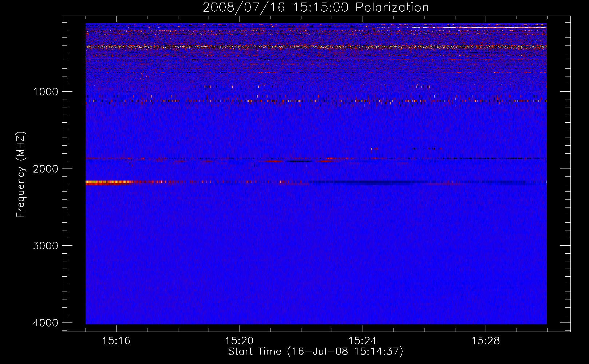
Task: Click the orange noisy band near 400 MHz
Action: click(316, 47)
